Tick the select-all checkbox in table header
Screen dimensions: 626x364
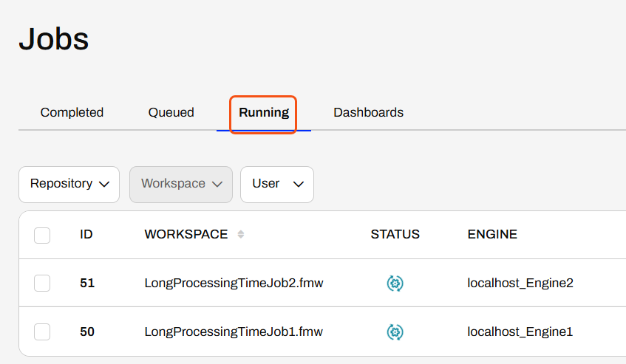pos(42,236)
